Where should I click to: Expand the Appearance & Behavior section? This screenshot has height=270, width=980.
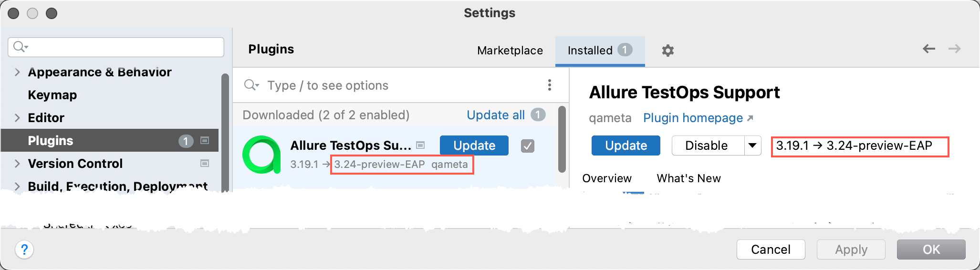[17, 72]
